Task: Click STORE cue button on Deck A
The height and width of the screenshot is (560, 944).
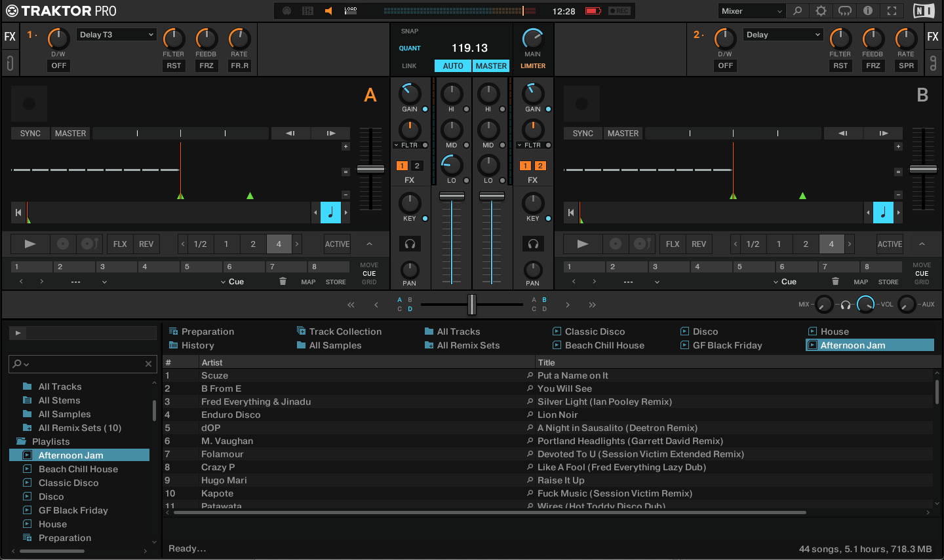Action: click(x=336, y=282)
